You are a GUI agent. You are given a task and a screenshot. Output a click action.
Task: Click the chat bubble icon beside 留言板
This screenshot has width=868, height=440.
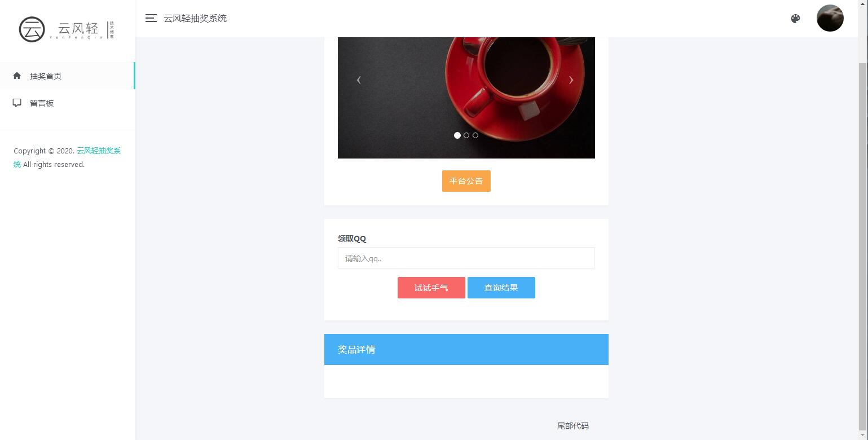(17, 103)
